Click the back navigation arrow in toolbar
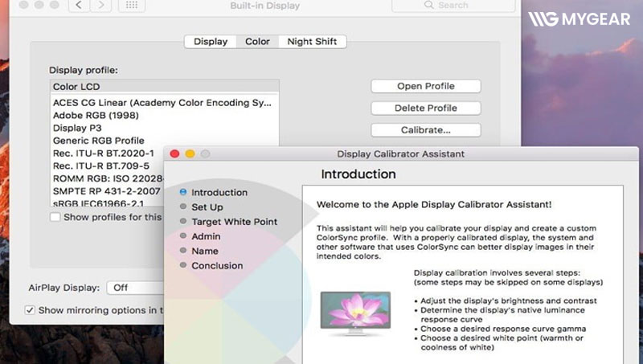 [x=79, y=6]
